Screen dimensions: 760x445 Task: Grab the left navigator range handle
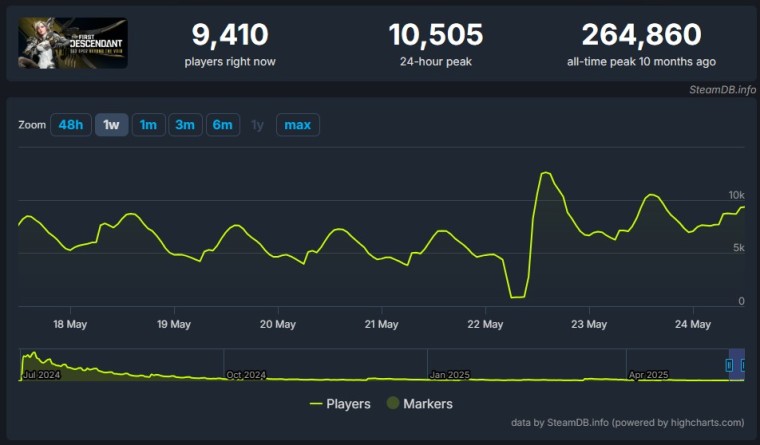click(x=729, y=365)
